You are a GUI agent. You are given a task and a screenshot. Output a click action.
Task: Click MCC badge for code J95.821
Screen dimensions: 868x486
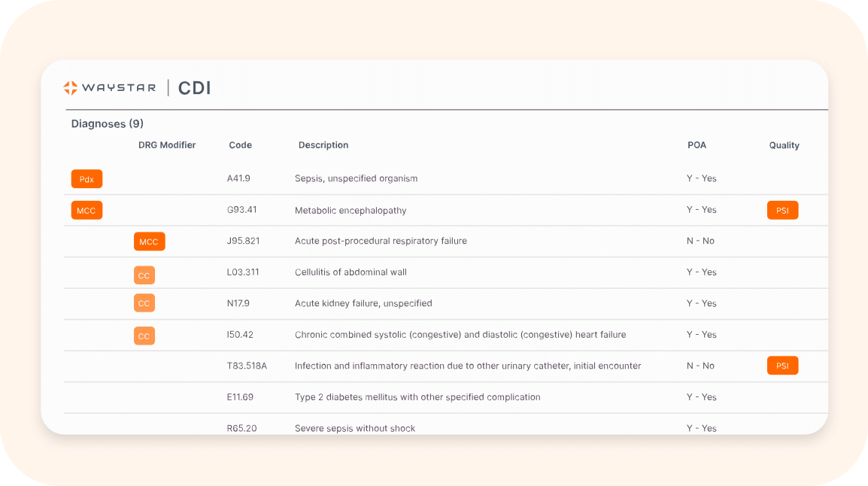(149, 241)
